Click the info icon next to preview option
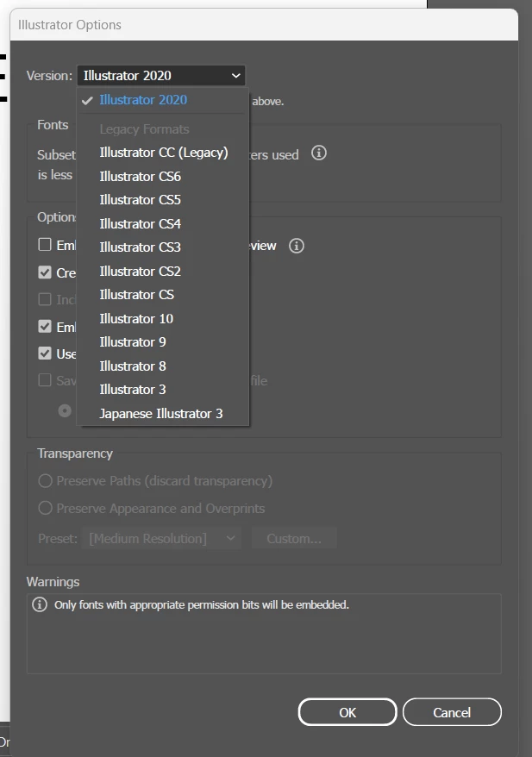This screenshot has width=532, height=757. 297,246
